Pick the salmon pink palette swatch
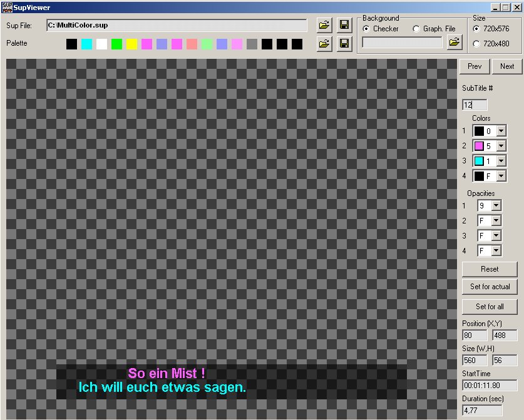 click(192, 44)
